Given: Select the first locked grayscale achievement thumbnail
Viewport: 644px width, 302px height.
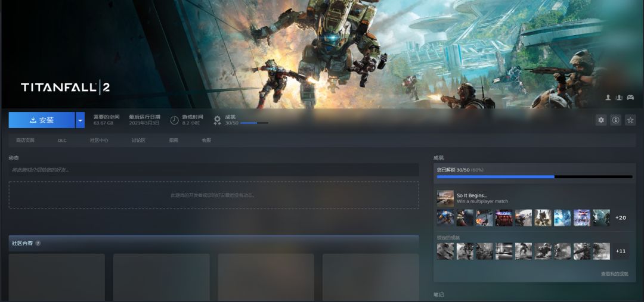Looking at the screenshot, I should [445, 251].
